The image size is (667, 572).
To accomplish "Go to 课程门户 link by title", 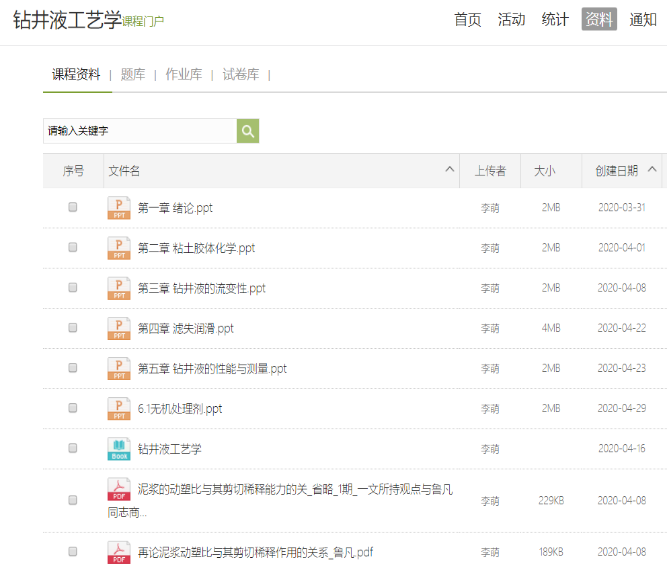I will pyautogui.click(x=144, y=21).
